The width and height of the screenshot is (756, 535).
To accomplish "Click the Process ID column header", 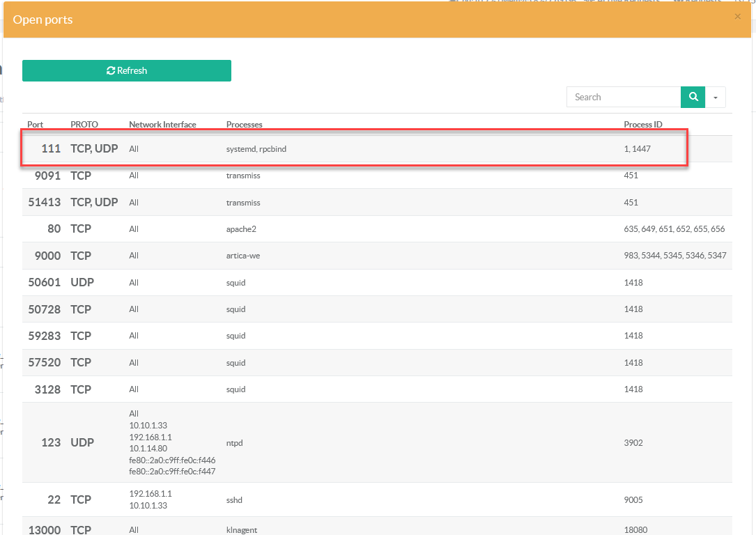I will 642,125.
